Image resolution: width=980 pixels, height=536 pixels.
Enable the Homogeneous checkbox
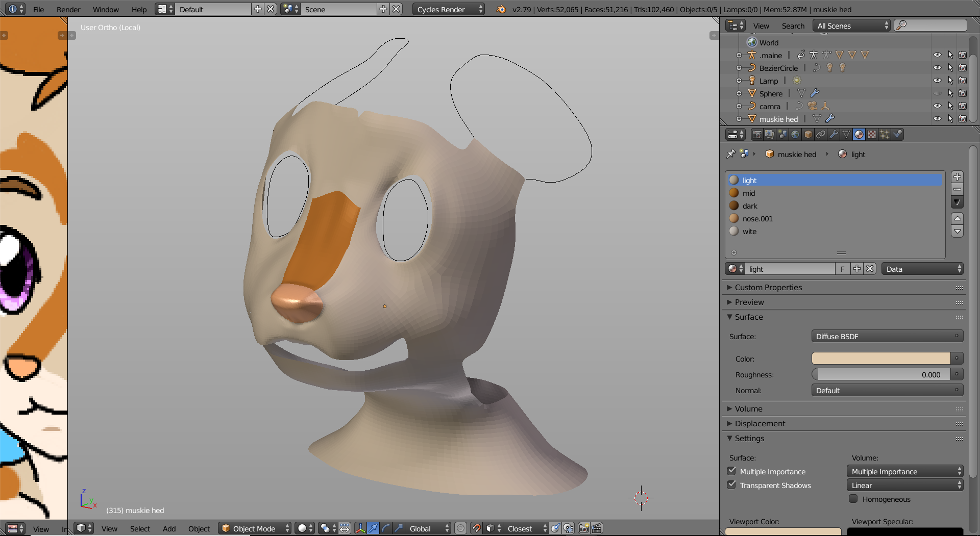[853, 499]
